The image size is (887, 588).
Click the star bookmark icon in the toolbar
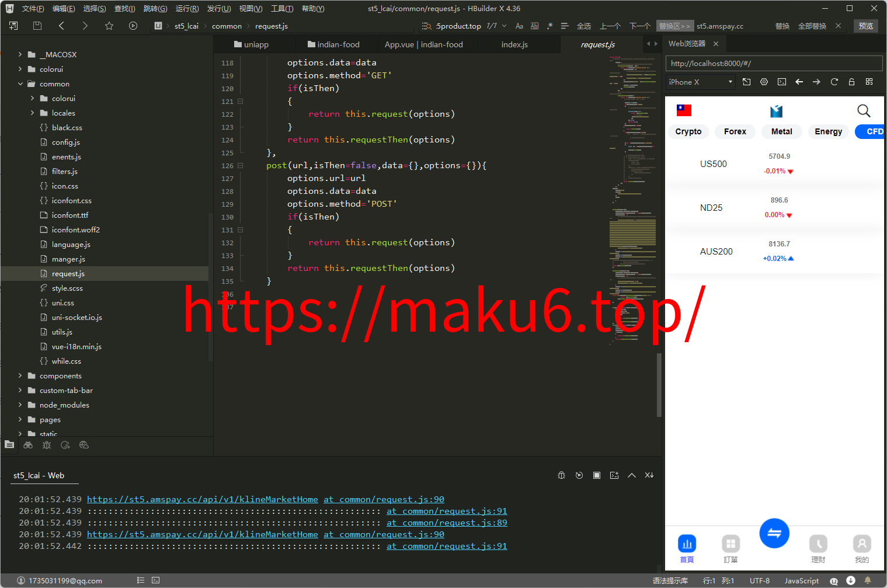pyautogui.click(x=109, y=26)
